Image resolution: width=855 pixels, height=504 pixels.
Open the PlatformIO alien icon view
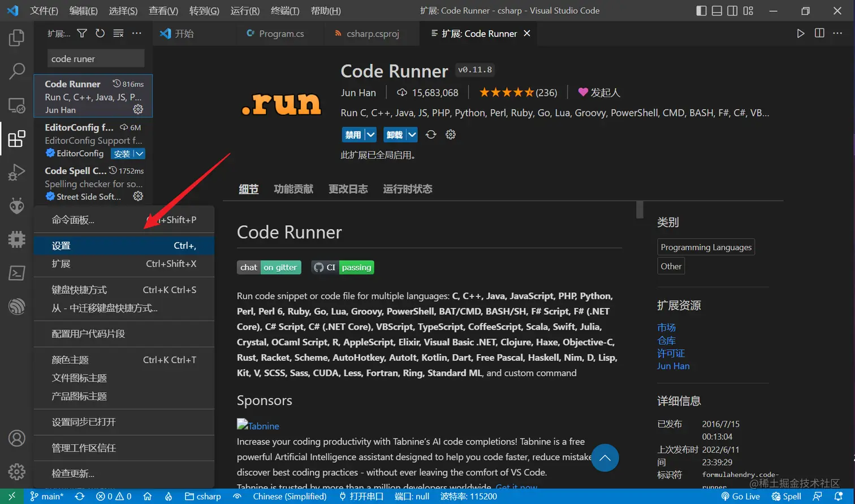17,206
